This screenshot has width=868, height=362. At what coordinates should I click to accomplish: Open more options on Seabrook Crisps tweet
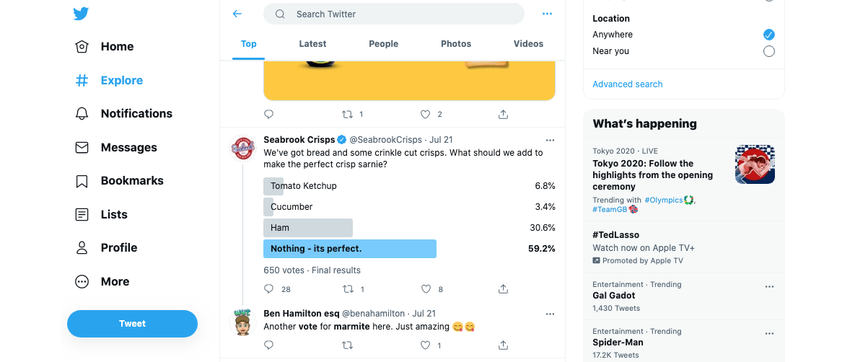pos(551,140)
